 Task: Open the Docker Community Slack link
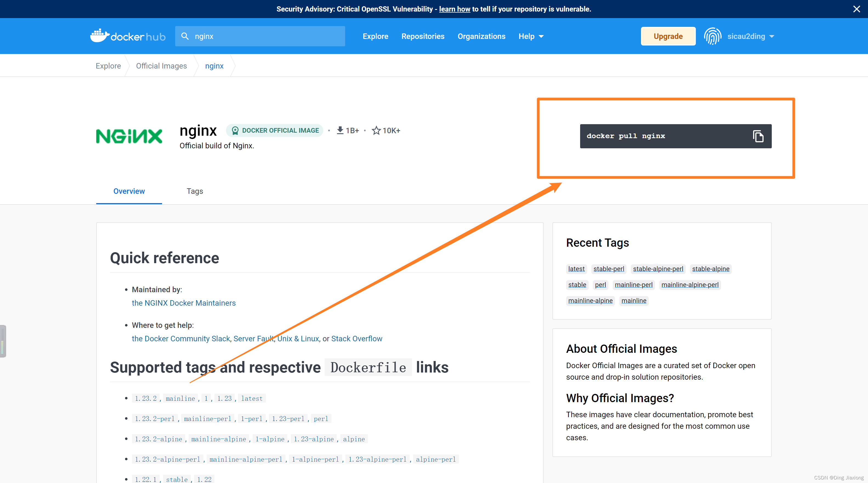(181, 339)
